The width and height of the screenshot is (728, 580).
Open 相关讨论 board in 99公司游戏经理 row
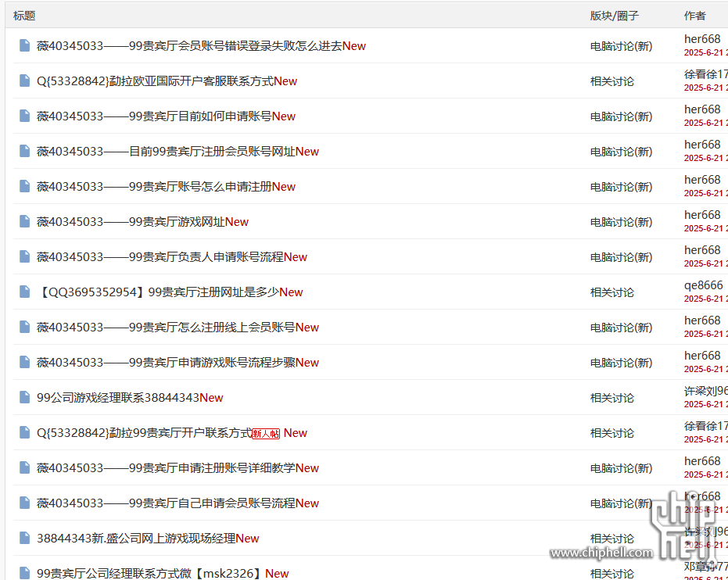[612, 398]
